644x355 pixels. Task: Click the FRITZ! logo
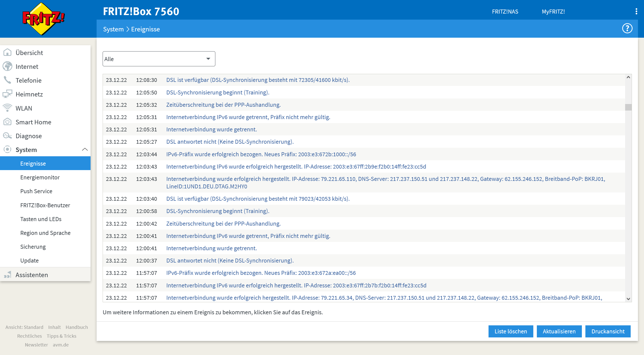coord(43,19)
